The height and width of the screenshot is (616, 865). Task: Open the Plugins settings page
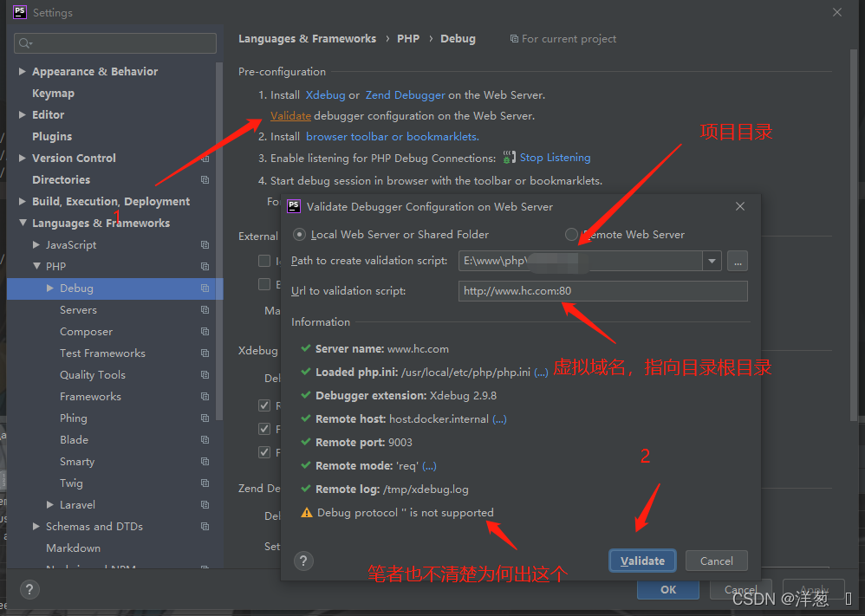tap(52, 136)
